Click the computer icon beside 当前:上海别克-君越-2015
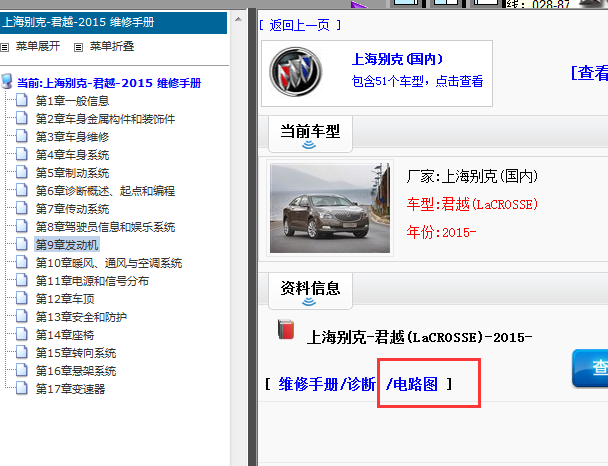 coord(7,81)
